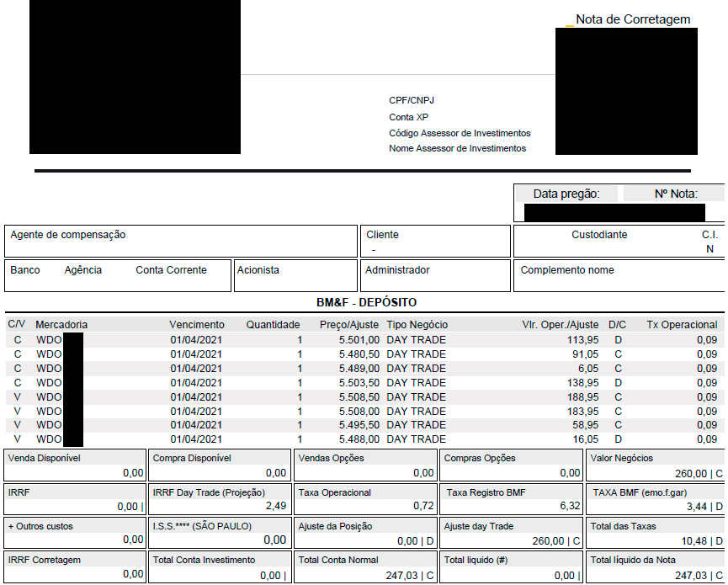Click the 'Vlr. Oper./Ajuste' column header

[560, 325]
